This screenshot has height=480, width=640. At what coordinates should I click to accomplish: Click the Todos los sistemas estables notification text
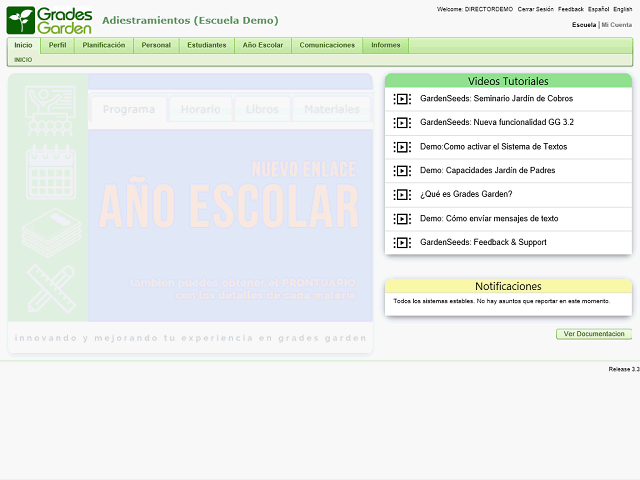[x=502, y=301]
